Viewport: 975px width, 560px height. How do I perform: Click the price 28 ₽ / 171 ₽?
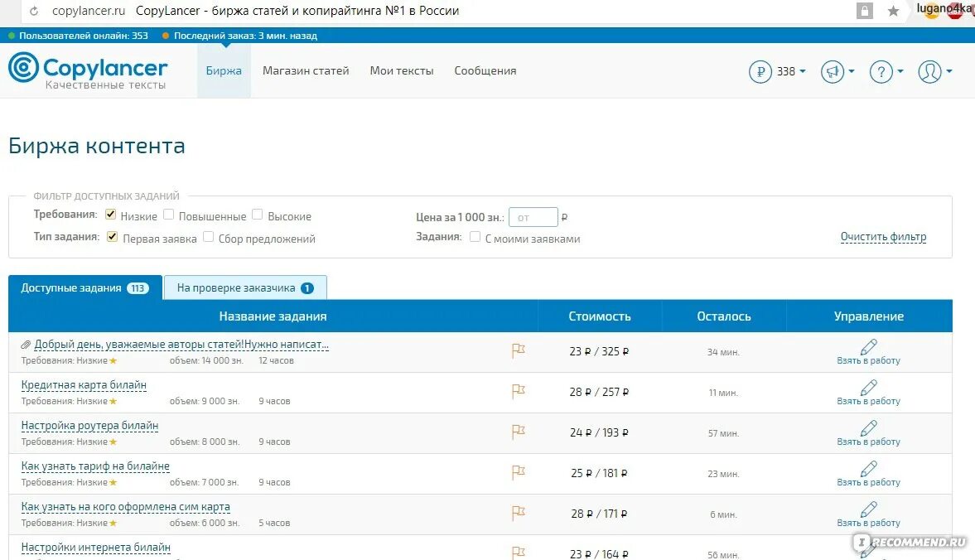(x=599, y=514)
